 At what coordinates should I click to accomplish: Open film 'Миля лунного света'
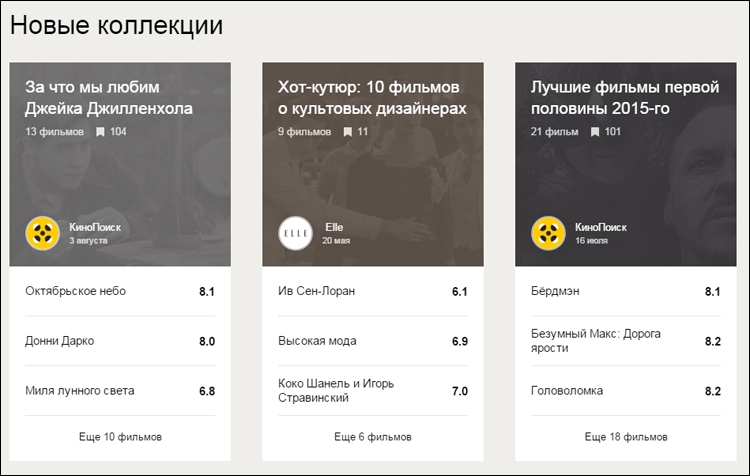(x=80, y=390)
